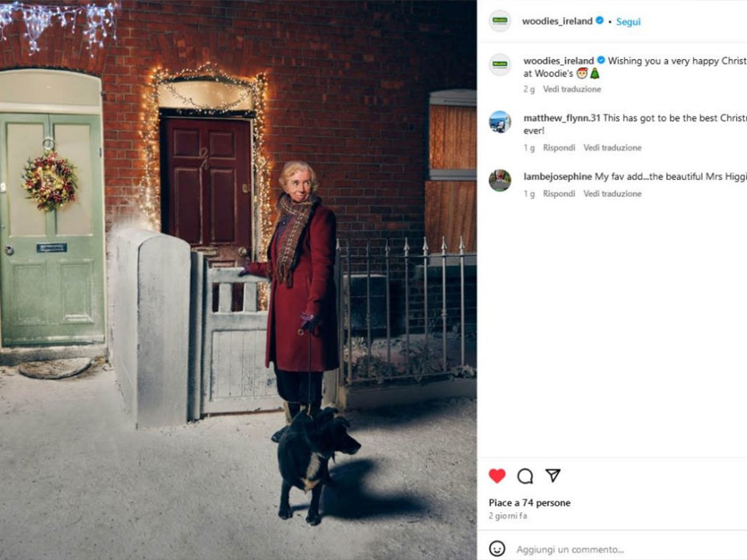
Task: Translate matthew_flynn.31's comment
Action: pyautogui.click(x=613, y=147)
